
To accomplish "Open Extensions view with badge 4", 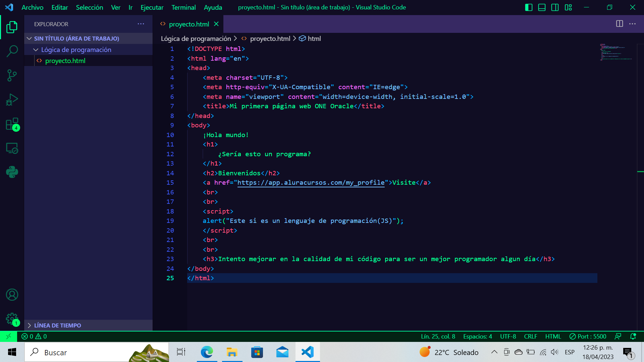I will pos(12,124).
